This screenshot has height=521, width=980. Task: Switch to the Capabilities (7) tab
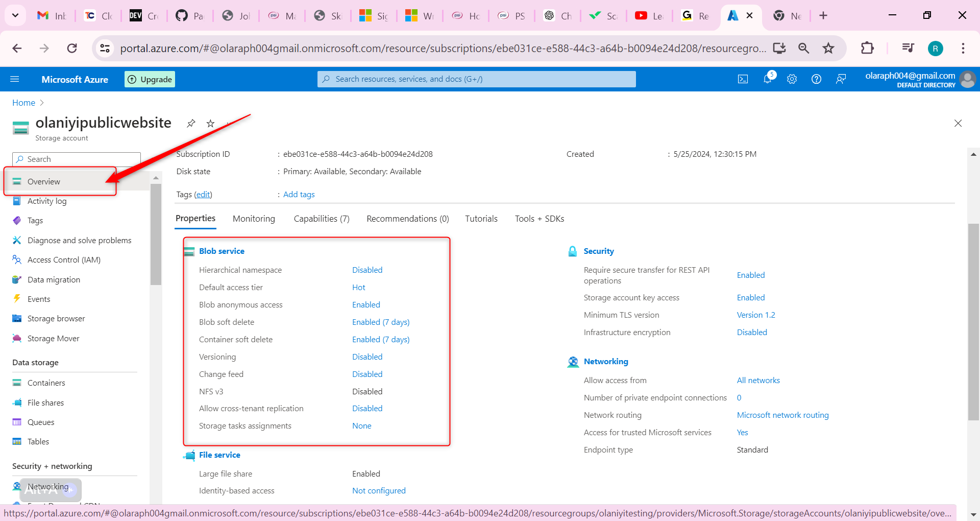[x=322, y=219]
